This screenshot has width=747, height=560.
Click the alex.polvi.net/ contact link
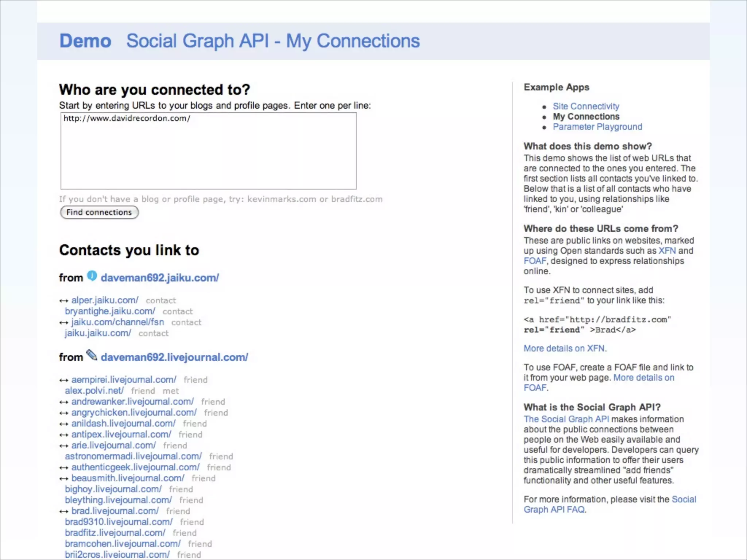pyautogui.click(x=94, y=391)
